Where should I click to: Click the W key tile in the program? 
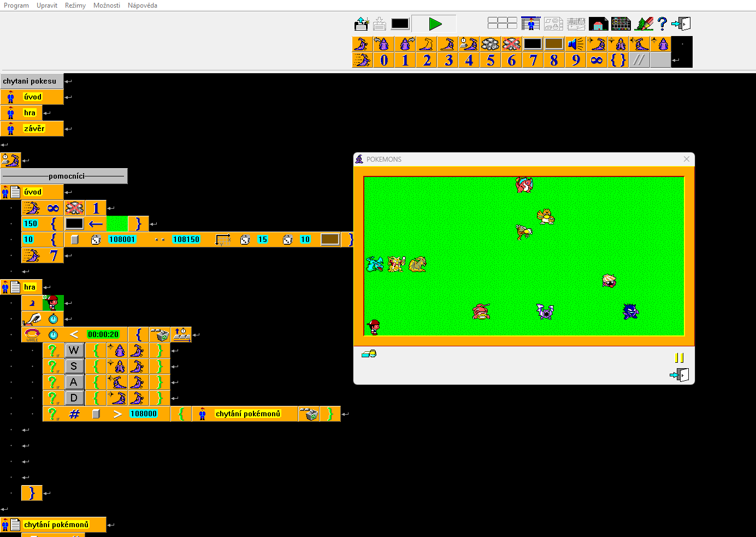74,351
